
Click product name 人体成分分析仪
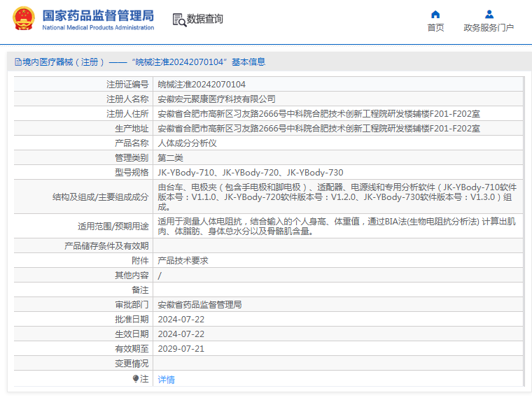(187, 143)
